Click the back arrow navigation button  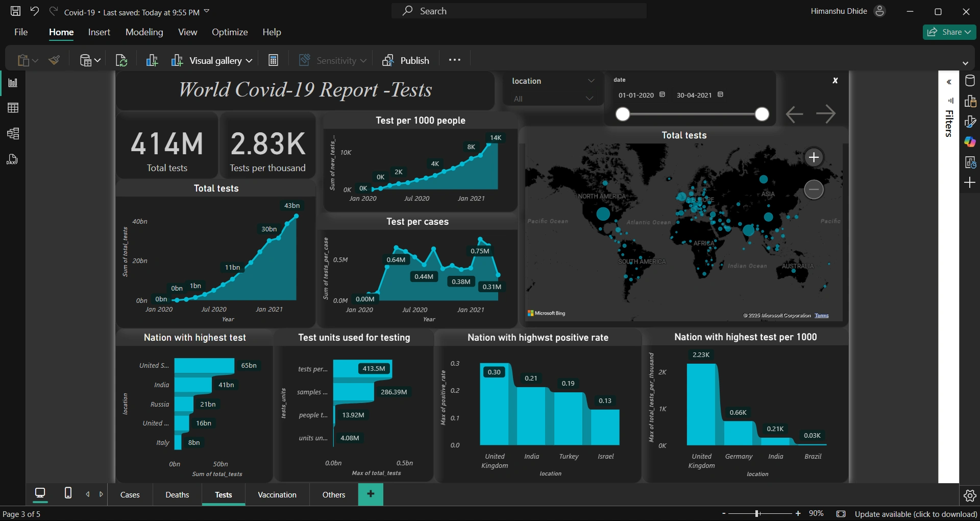click(x=794, y=114)
